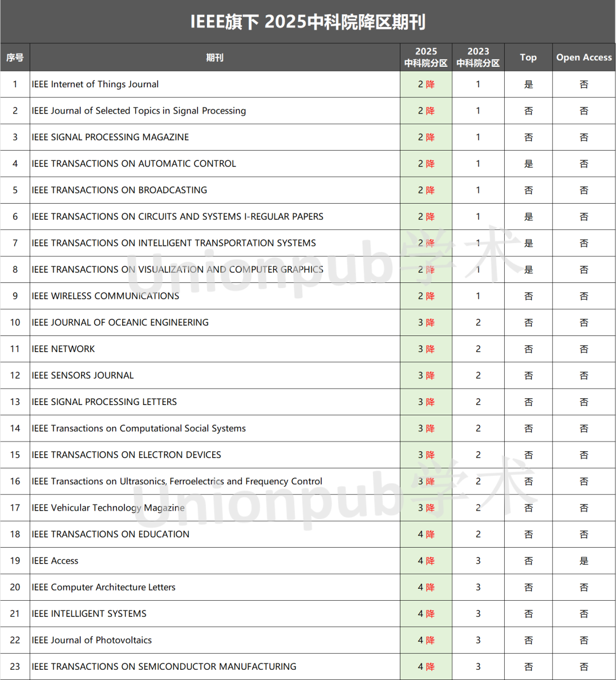Viewport: 616px width, 680px height.
Task: Select the '2025 中科院分区' column header
Action: pyautogui.click(x=425, y=57)
